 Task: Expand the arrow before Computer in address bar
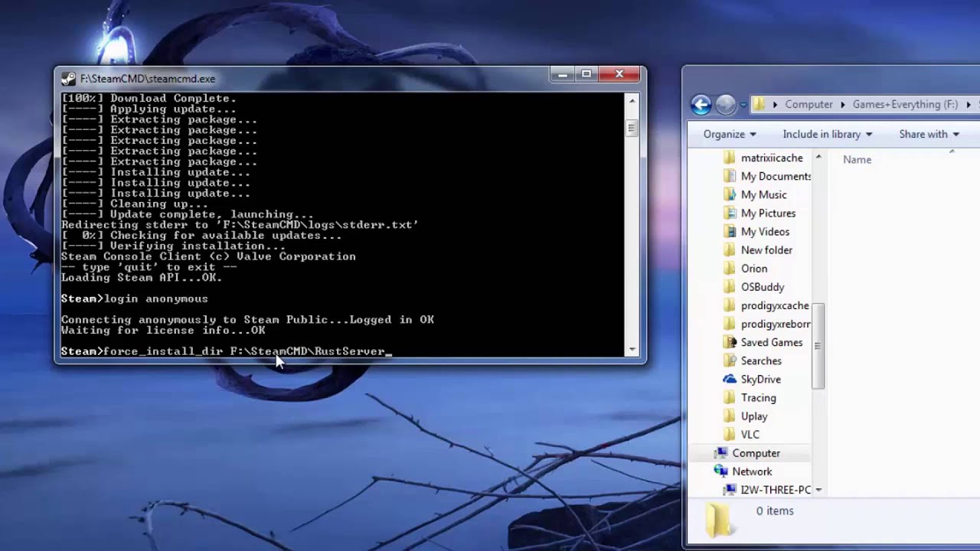[x=775, y=105]
